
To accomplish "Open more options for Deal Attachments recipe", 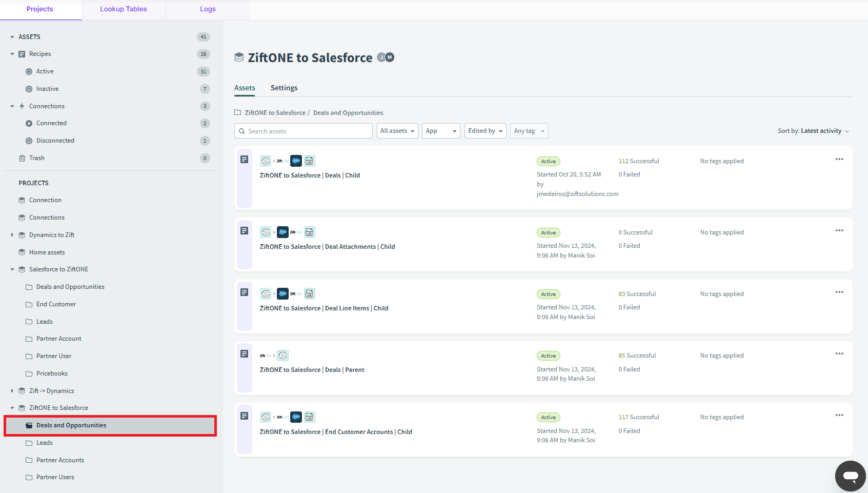I will (x=839, y=230).
